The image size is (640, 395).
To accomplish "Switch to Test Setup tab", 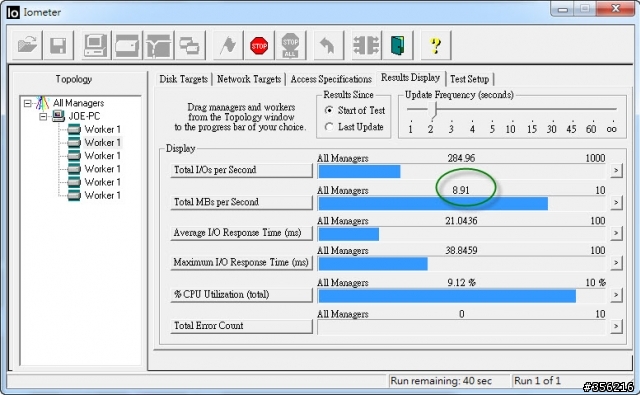I will tap(470, 79).
